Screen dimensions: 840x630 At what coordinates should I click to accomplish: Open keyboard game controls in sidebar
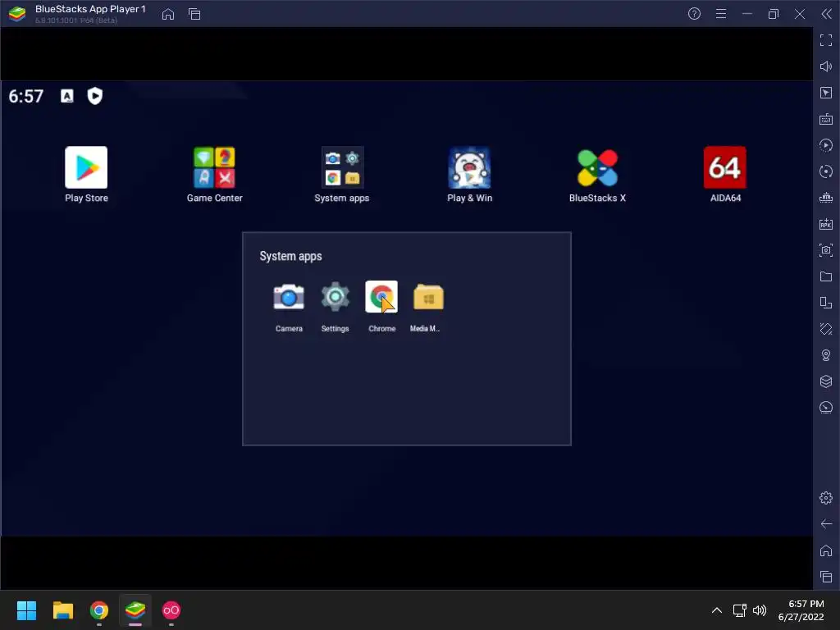(x=826, y=119)
